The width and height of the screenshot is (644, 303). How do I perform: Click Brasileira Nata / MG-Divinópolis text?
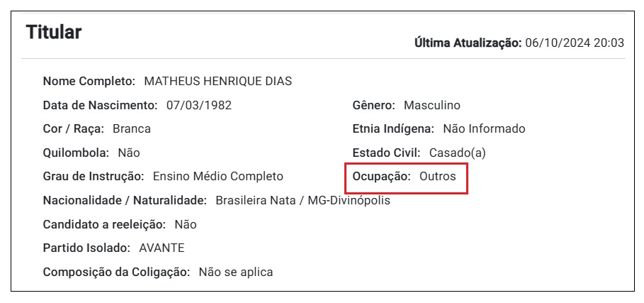coord(303,201)
